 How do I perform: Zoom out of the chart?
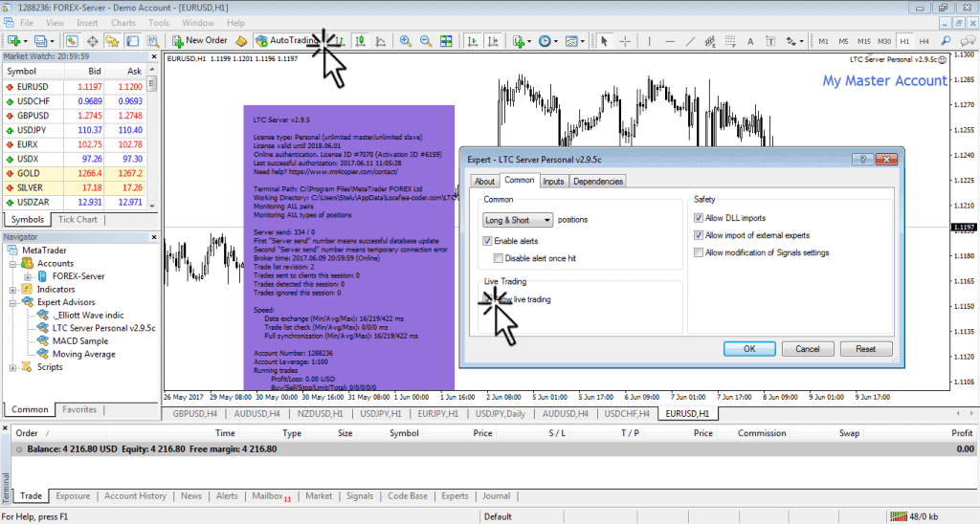tap(426, 41)
